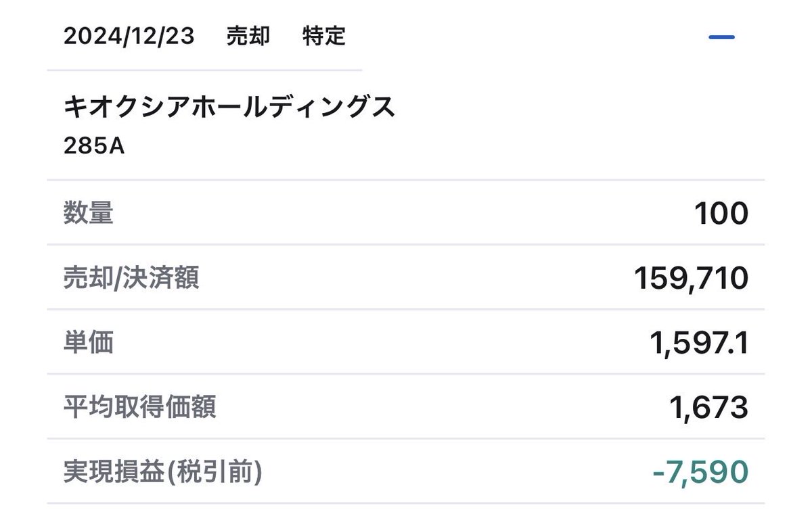Click the 特定 account type label

[324, 37]
